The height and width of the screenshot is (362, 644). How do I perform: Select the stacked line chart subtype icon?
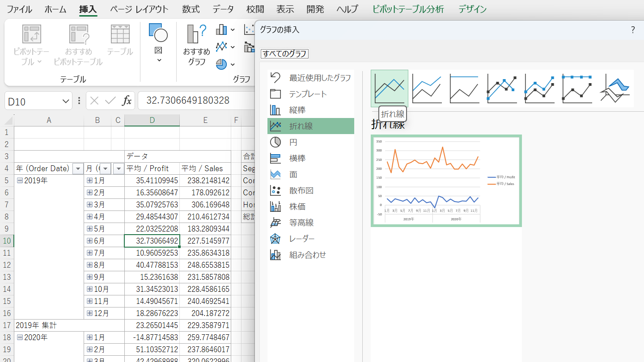(x=427, y=88)
